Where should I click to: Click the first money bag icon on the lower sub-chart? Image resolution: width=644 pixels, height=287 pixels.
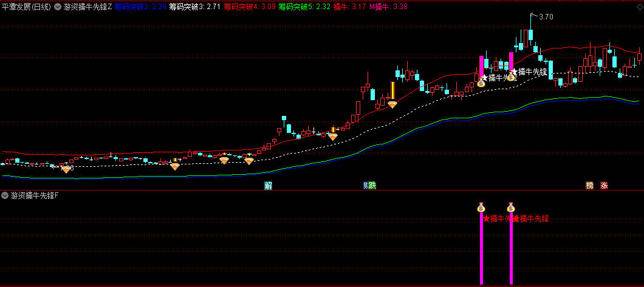(x=481, y=207)
